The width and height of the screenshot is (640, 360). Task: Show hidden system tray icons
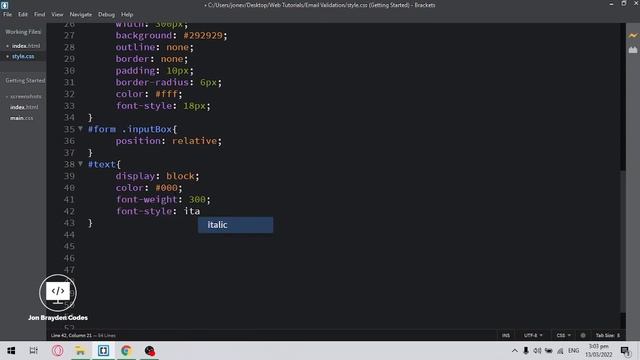(514, 351)
